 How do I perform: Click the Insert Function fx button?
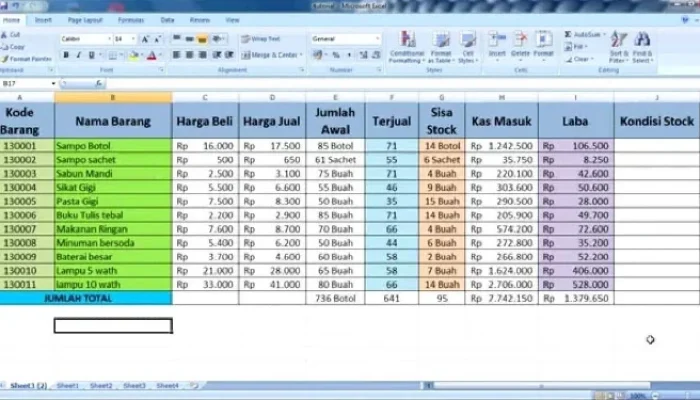pyautogui.click(x=99, y=83)
